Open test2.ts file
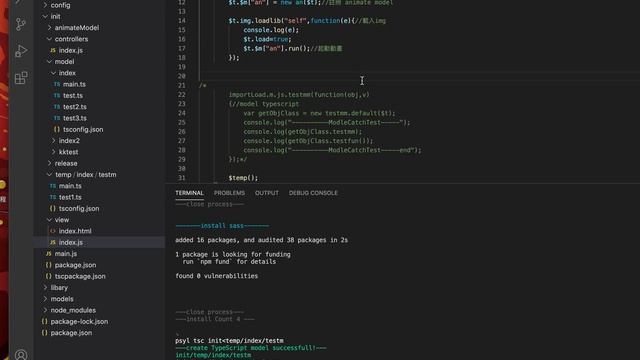The image size is (640, 360). (75, 107)
